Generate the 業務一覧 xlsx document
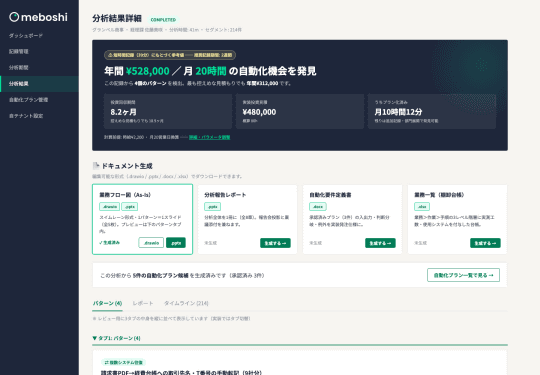 tap(485, 243)
